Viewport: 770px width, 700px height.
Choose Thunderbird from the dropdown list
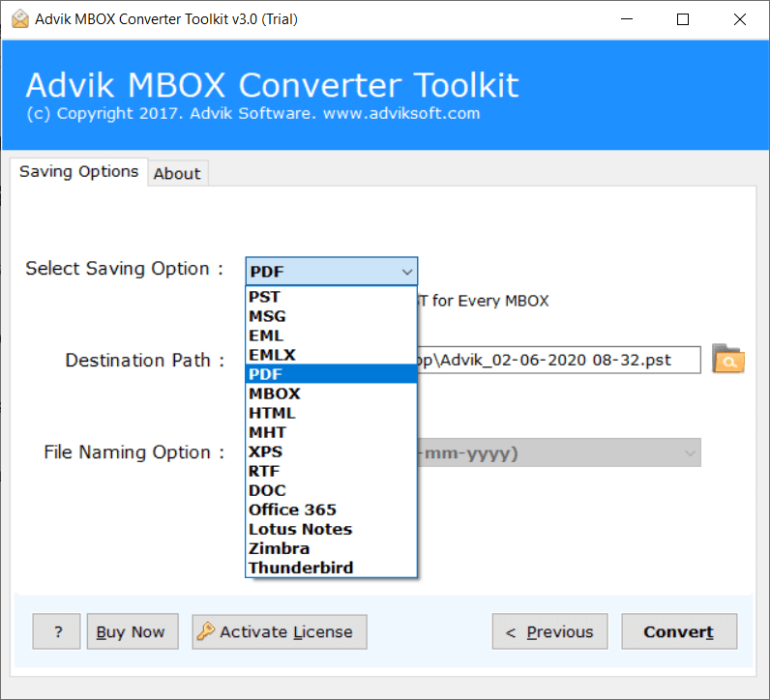pyautogui.click(x=332, y=568)
